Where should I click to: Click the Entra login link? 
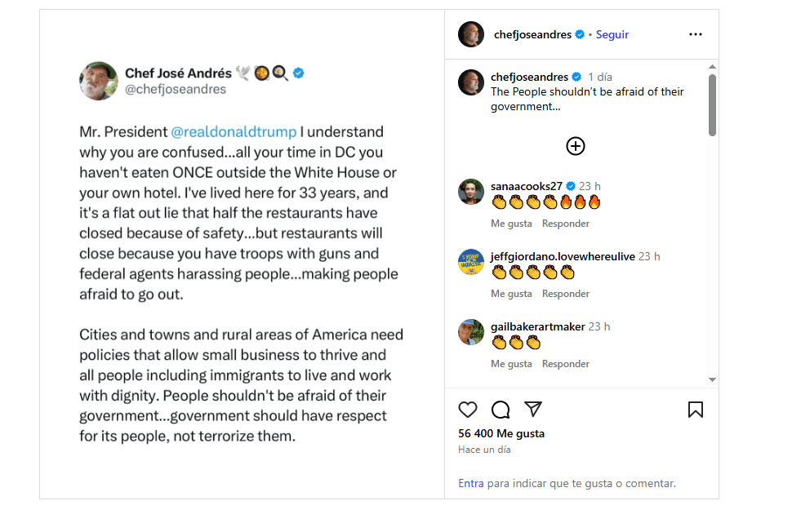click(471, 483)
